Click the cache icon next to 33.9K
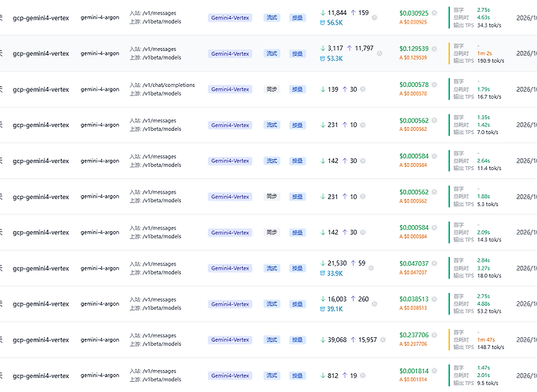The height and width of the screenshot is (392, 537). (322, 273)
